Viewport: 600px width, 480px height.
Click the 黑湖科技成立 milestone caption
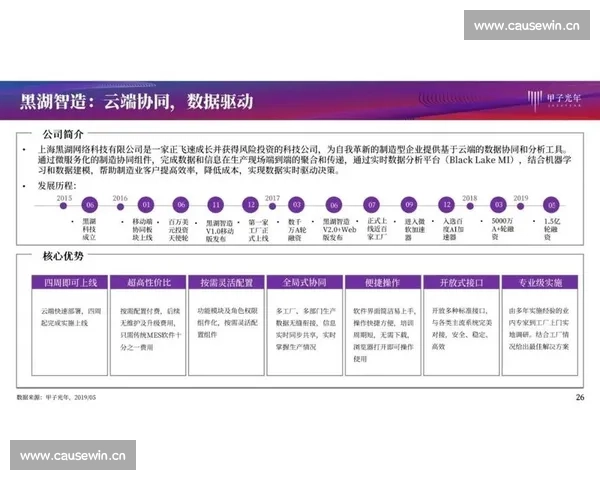click(89, 229)
